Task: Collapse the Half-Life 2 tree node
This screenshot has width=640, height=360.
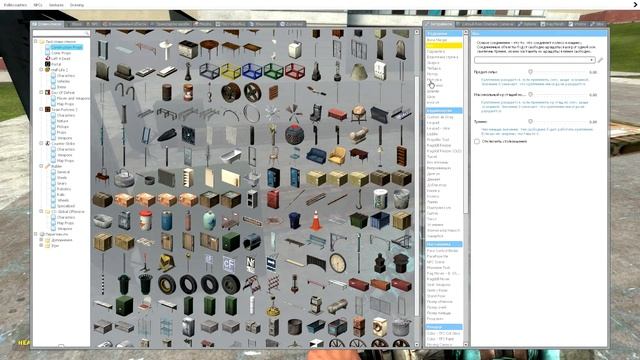Action: [x=41, y=70]
